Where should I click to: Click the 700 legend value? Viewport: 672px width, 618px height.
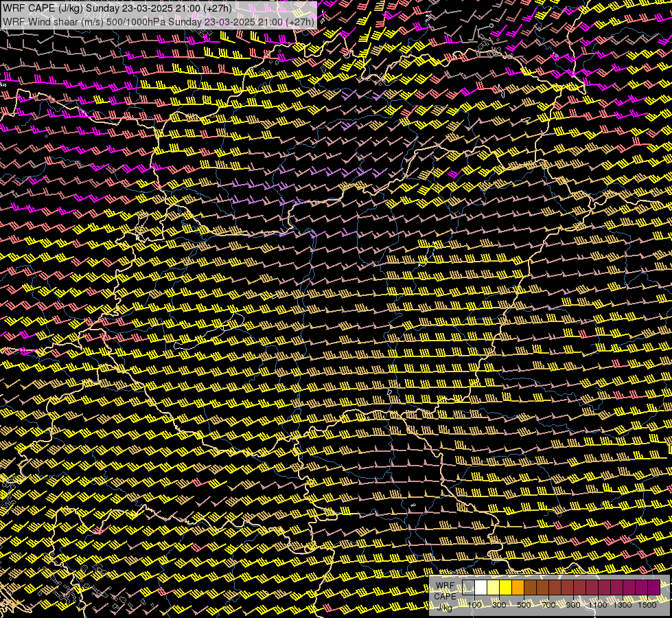point(548,605)
